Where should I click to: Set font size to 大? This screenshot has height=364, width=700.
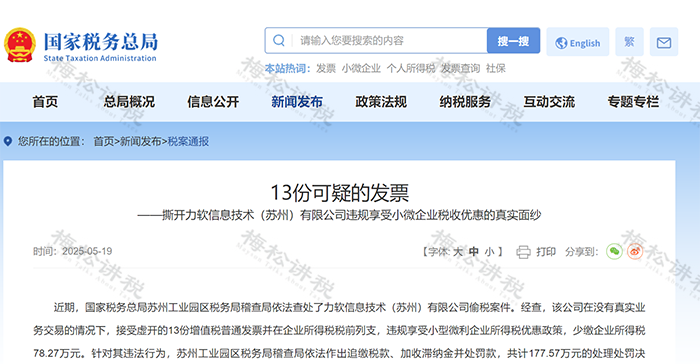458,252
